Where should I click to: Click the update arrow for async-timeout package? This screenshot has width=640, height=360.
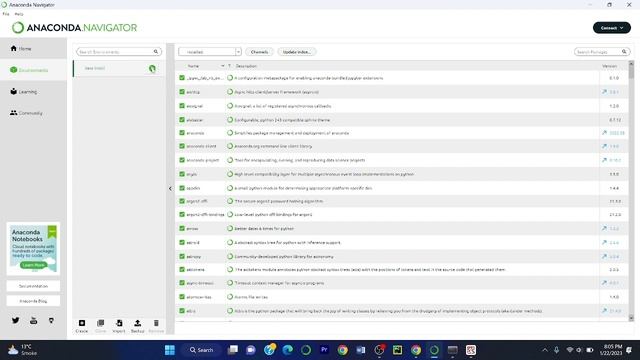point(604,282)
